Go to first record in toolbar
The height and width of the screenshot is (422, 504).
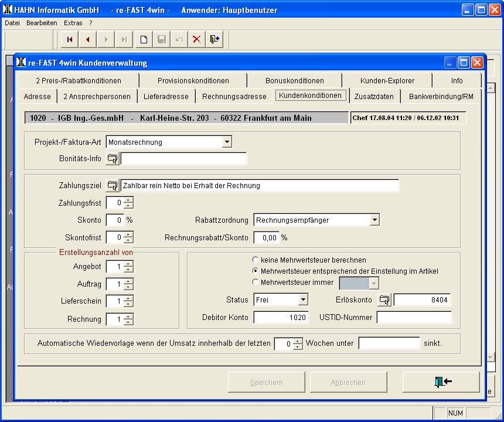point(70,39)
